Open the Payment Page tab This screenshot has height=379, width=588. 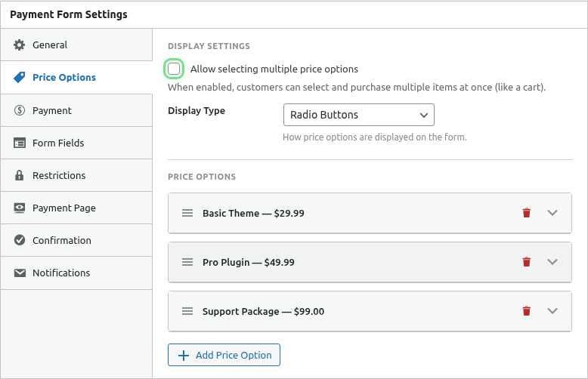(x=76, y=208)
